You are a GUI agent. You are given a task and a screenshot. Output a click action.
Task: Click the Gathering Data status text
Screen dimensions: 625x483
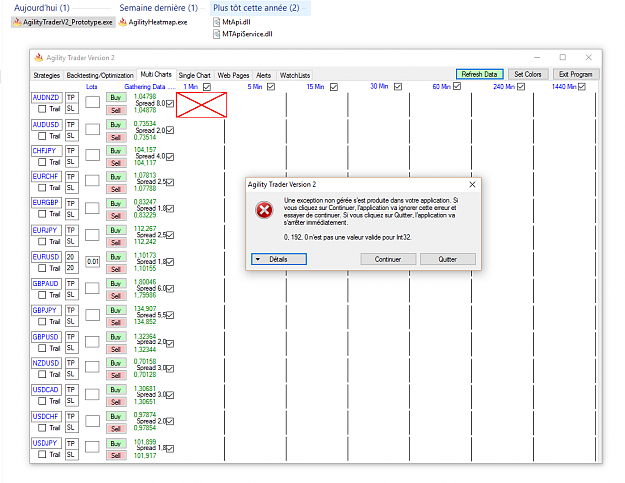(x=150, y=86)
